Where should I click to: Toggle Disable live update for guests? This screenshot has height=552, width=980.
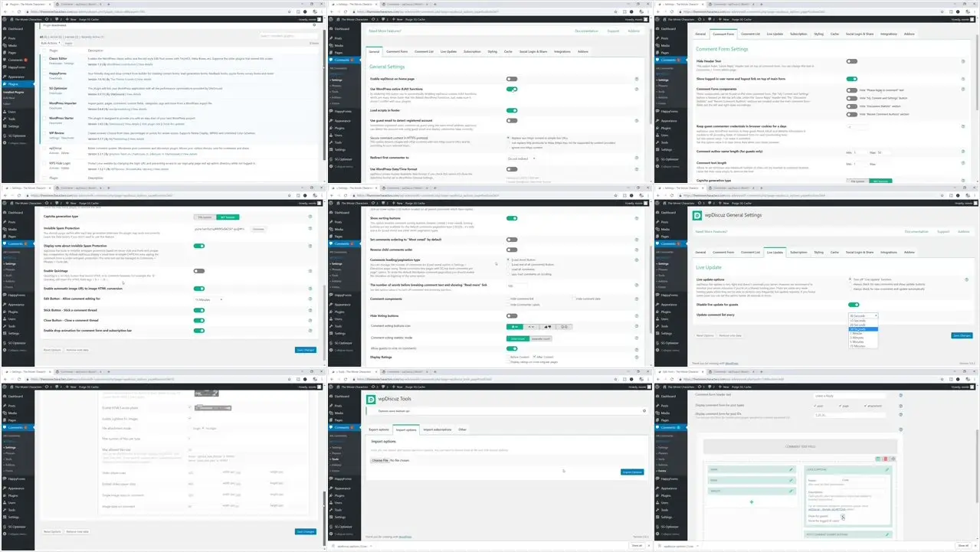click(x=854, y=305)
